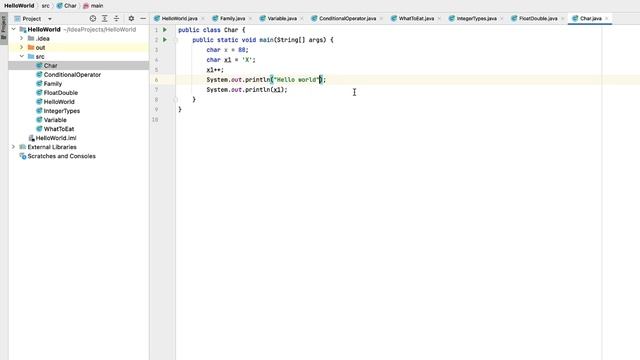640x360 pixels.
Task: Click fold end marker at line 8
Action: pos(176,100)
